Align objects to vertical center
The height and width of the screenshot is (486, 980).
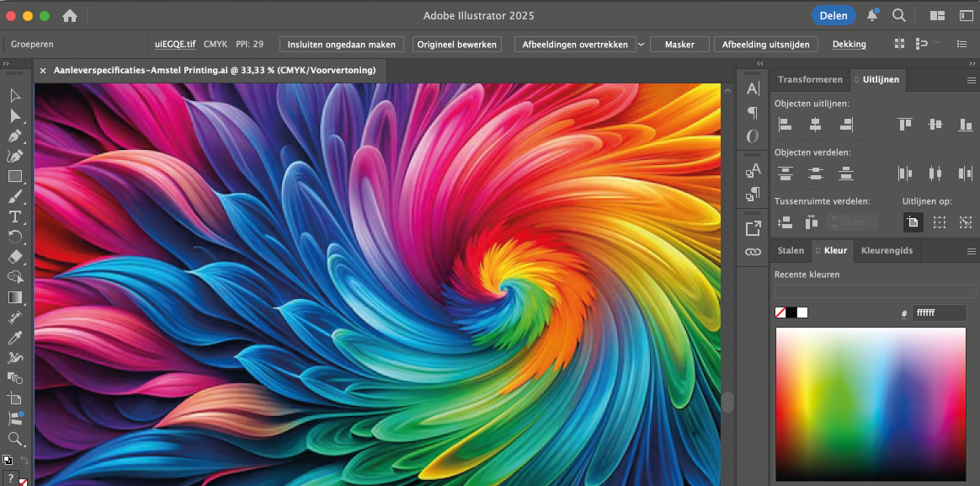pyautogui.click(x=935, y=125)
